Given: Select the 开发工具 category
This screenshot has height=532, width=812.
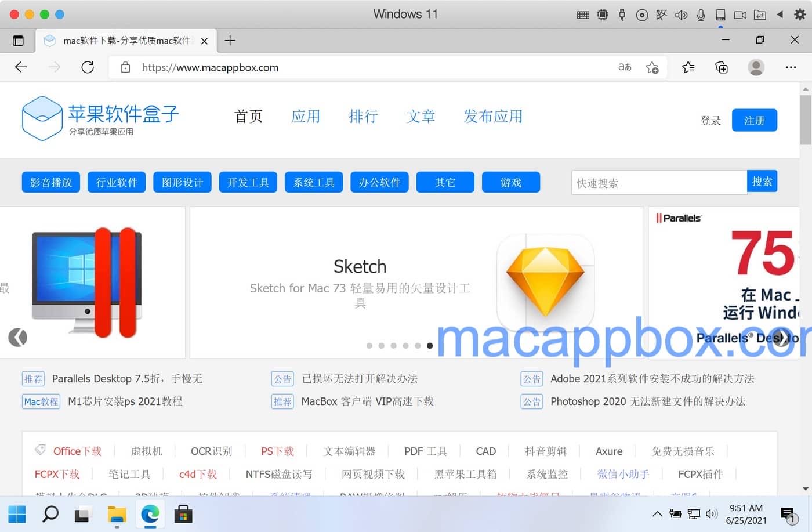Looking at the screenshot, I should click(x=248, y=182).
